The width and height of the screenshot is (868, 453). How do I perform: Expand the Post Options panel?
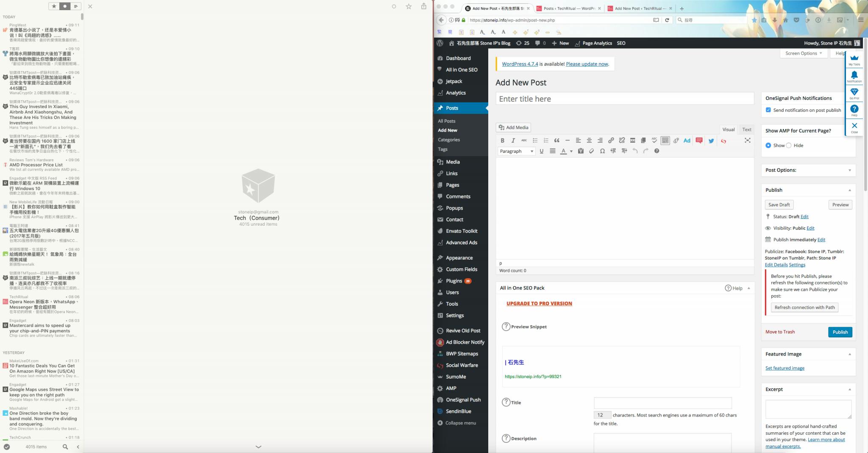(849, 170)
